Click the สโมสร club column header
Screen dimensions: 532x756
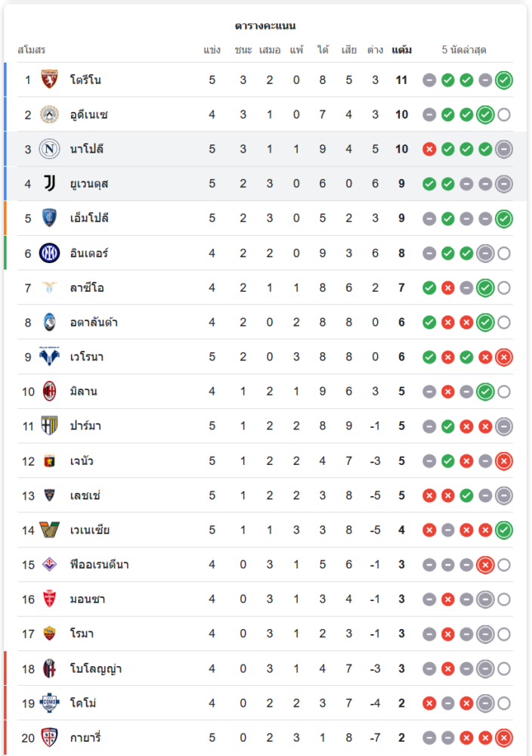[32, 50]
